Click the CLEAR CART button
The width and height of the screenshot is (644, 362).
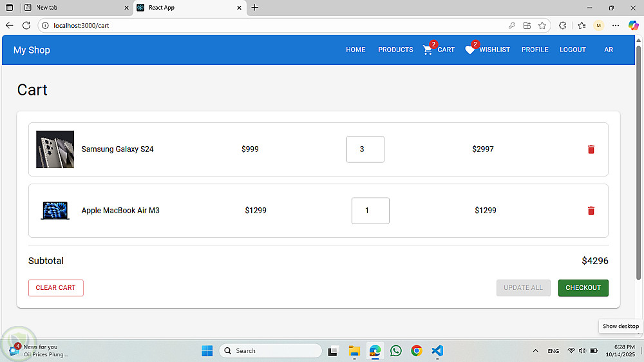click(56, 288)
